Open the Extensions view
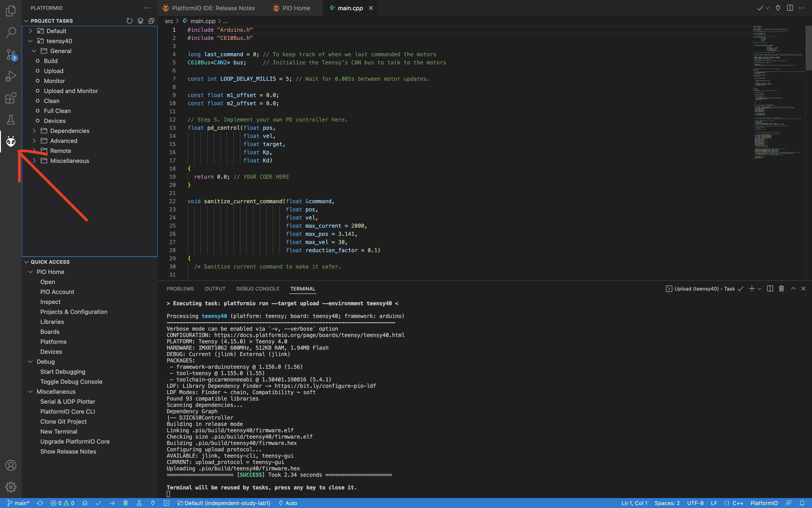Viewport: 812px width, 508px height. (11, 98)
